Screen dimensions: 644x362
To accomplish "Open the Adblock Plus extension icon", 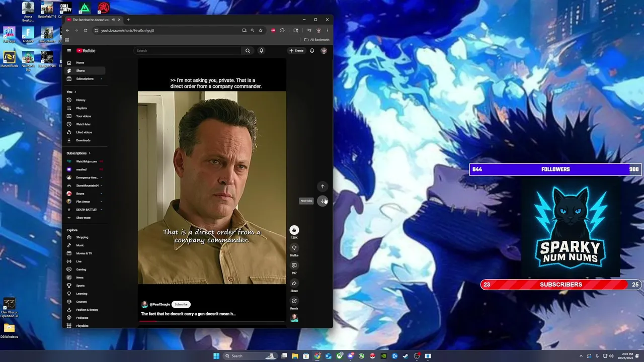I will coord(273,30).
